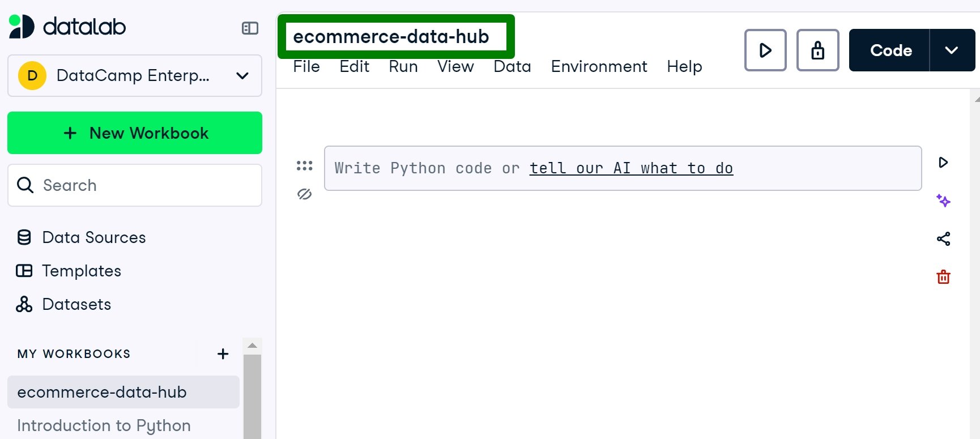The height and width of the screenshot is (439, 980).
Task: Open the Data menu
Action: [x=512, y=66]
